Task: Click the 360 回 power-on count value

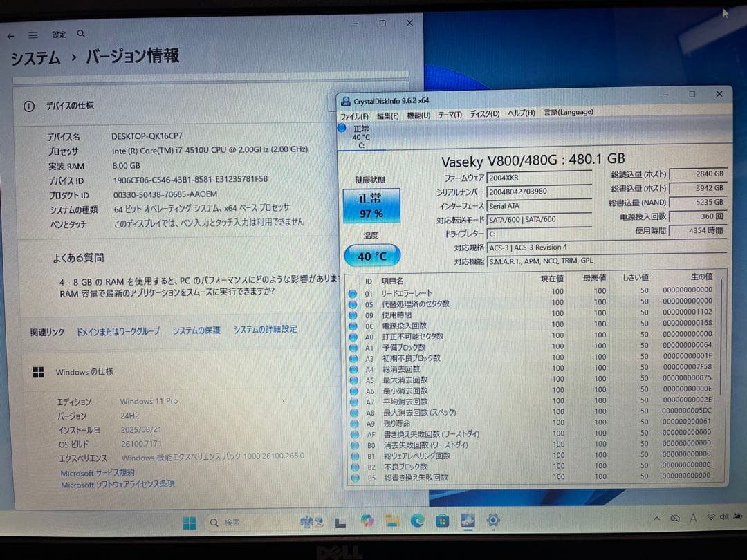Action: (698, 216)
